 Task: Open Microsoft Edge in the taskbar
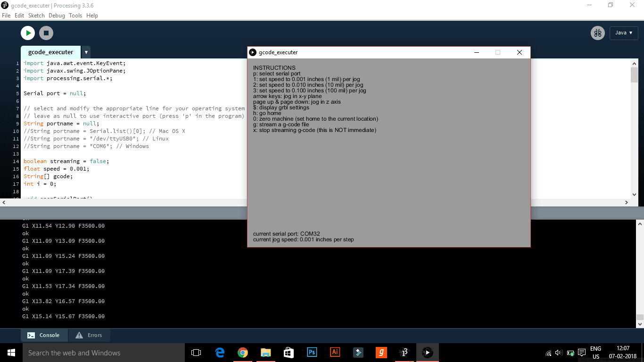point(220,353)
